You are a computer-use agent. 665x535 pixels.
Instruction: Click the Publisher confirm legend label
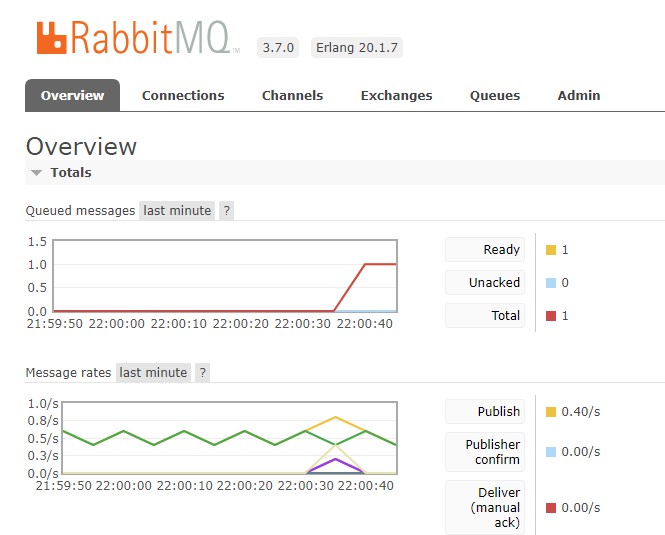point(485,452)
